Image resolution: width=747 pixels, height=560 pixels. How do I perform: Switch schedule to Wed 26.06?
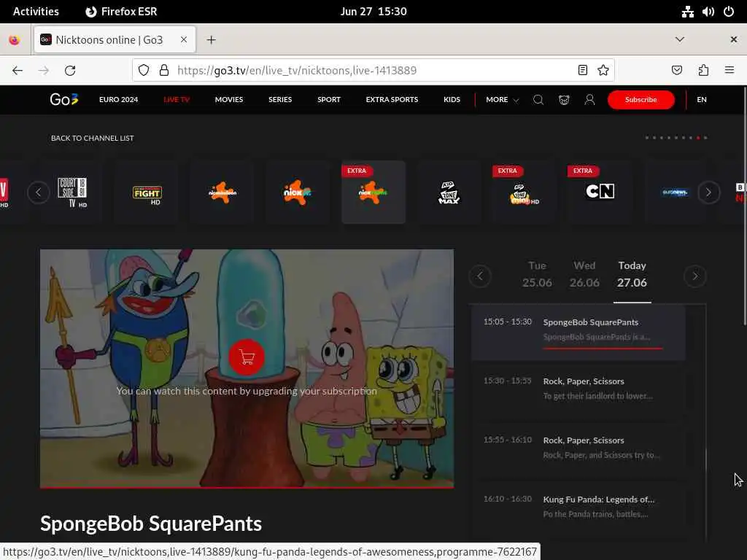(x=584, y=275)
